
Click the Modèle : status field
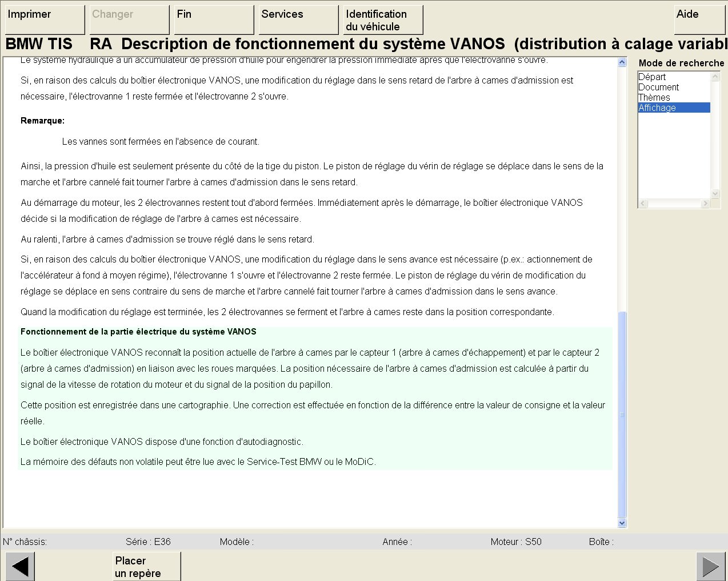(237, 542)
